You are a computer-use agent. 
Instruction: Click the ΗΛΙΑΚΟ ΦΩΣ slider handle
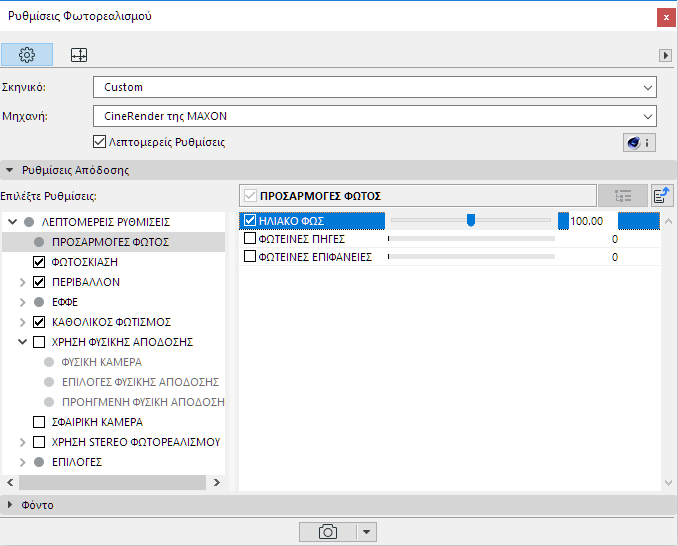(x=471, y=220)
